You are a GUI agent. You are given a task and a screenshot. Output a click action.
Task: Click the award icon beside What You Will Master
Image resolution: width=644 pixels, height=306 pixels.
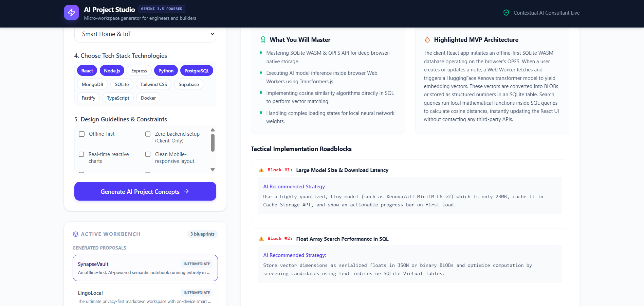coord(263,40)
